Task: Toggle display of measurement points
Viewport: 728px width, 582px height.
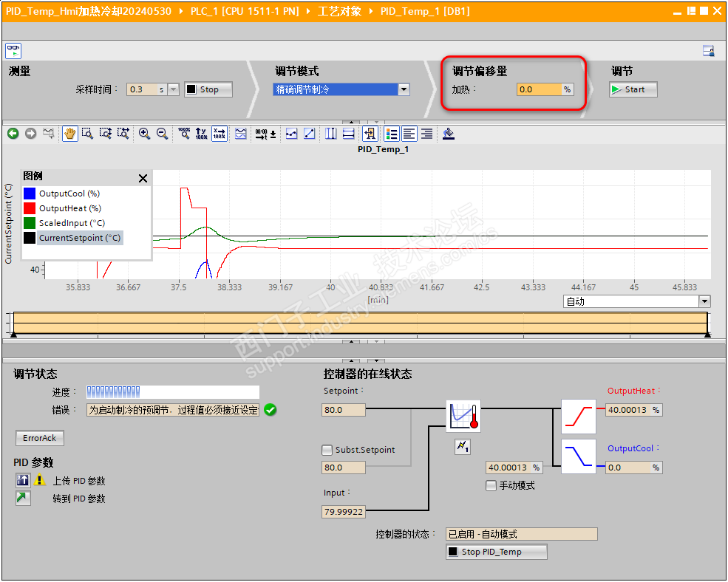Action: click(x=292, y=134)
